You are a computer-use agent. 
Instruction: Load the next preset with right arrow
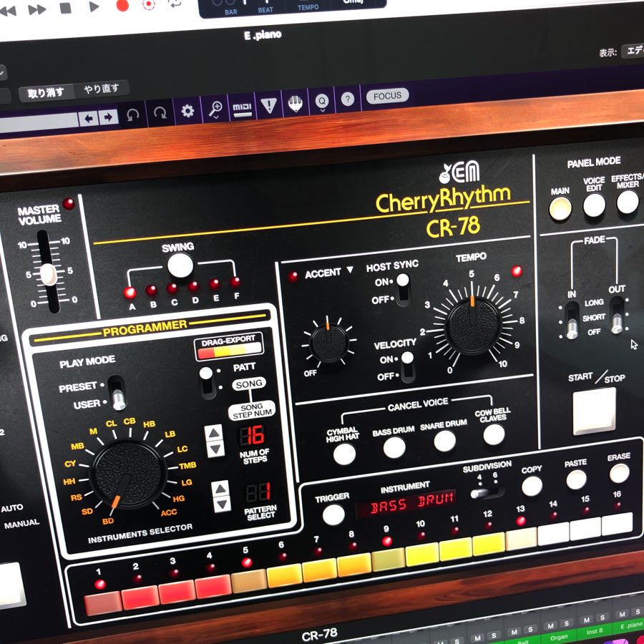(x=108, y=118)
